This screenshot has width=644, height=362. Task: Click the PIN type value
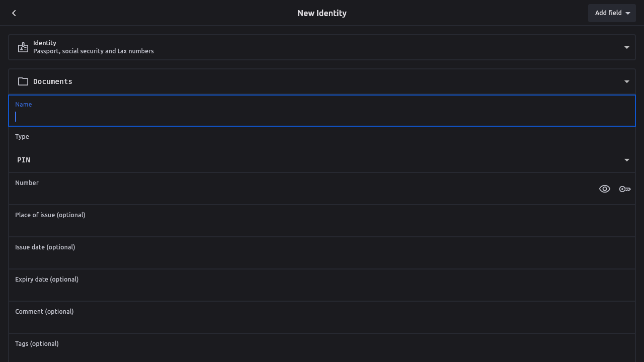click(x=24, y=160)
